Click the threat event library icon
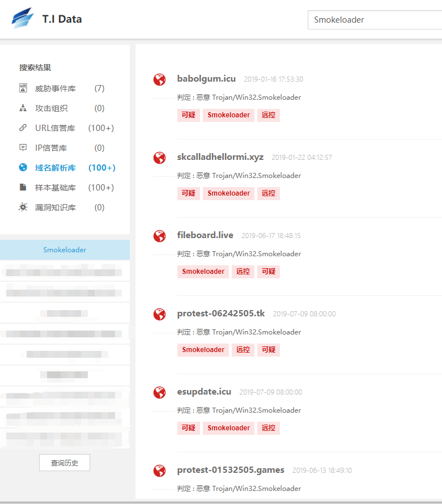This screenshot has height=504, width=442. (23, 88)
